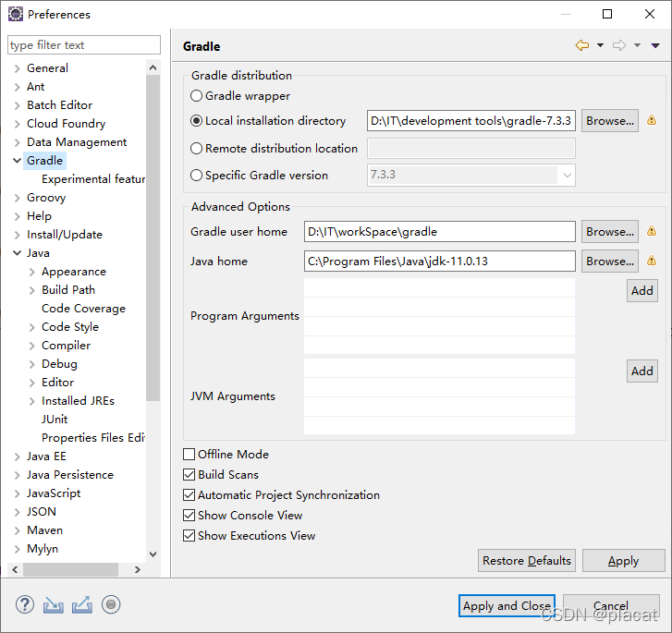Select Local installation directory radio option
Image resolution: width=672 pixels, height=633 pixels.
tap(196, 121)
